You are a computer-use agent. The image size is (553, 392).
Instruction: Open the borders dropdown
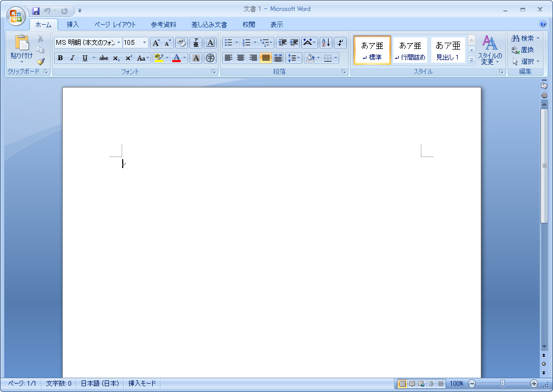pos(336,58)
